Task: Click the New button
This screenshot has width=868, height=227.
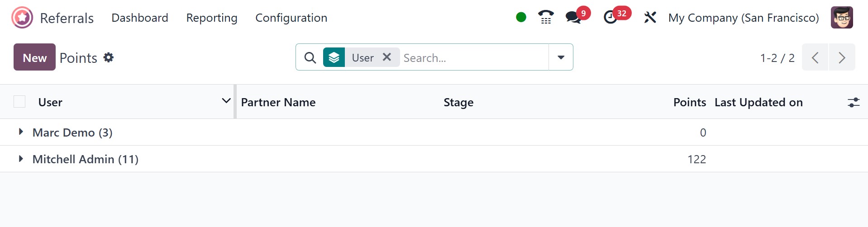Action: 34,57
